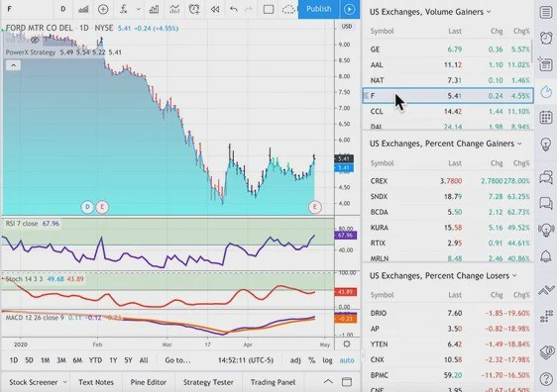Screen dimensions: 557x392
Task: Open the Stock Screener dropdown arrow
Action: click(x=64, y=382)
